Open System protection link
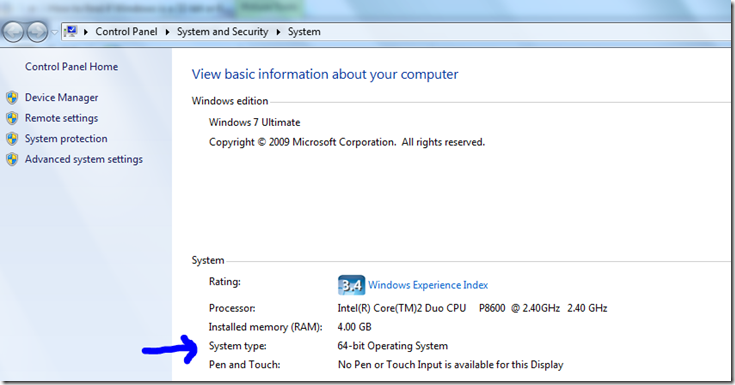735x385 pixels. point(66,139)
